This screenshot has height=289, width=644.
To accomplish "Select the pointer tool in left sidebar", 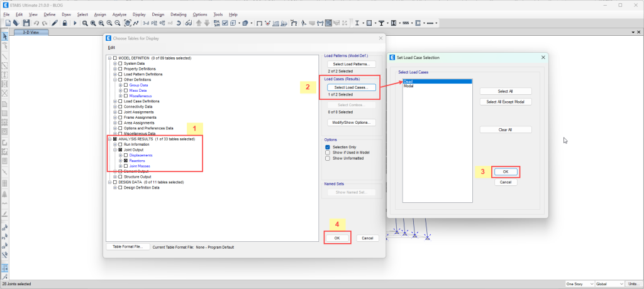I will [x=4, y=36].
